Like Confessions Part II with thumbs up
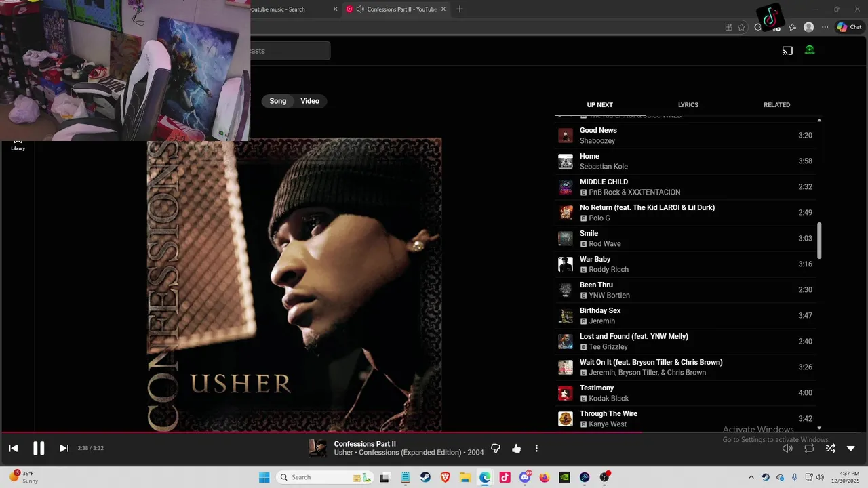 coord(516,448)
